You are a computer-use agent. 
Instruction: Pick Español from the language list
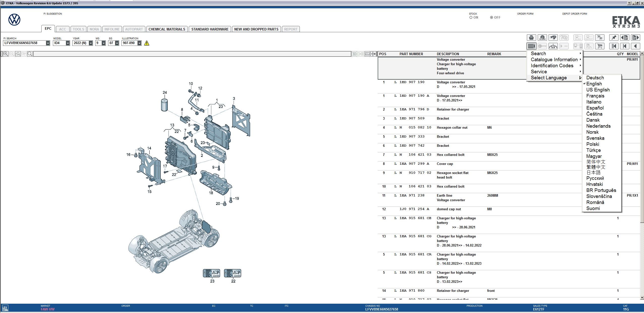[602, 108]
